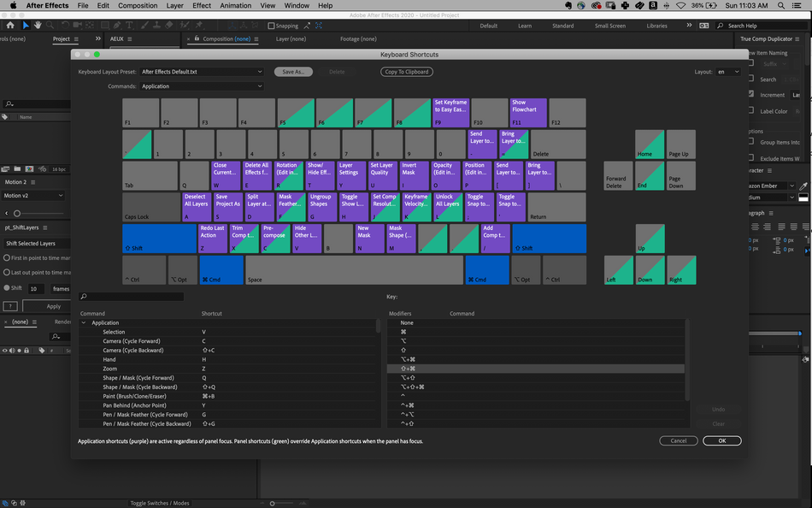The width and height of the screenshot is (812, 508).
Task: Select 'Last out point to time marker' radio
Action: pyautogui.click(x=7, y=272)
